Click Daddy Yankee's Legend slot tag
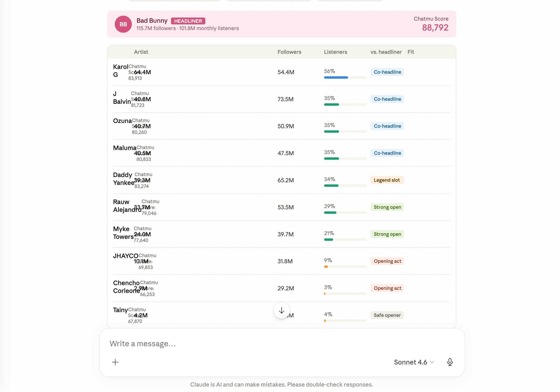The image size is (560, 392). [x=387, y=180]
